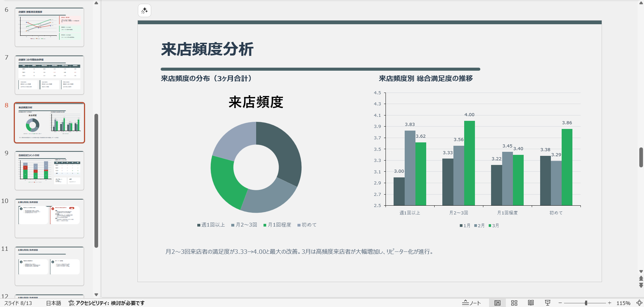Open zoom dialog via 115% label
Viewport: 644px width, 307px height.
623,303
